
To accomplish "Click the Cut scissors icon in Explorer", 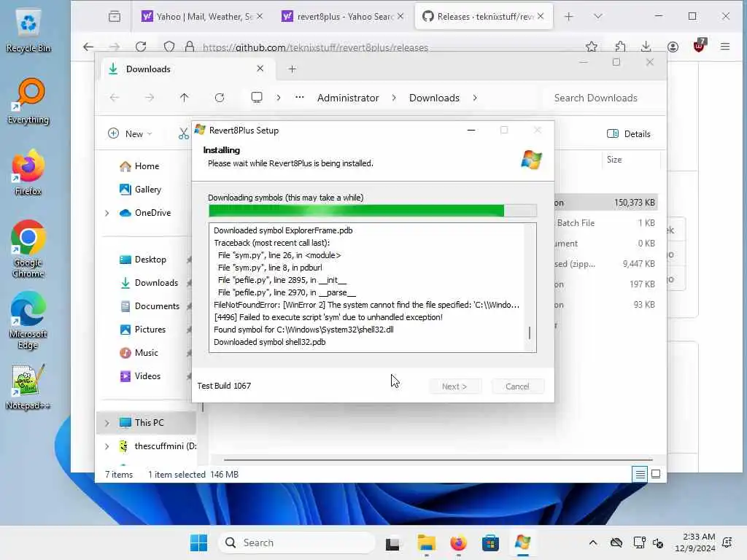I will click(184, 134).
